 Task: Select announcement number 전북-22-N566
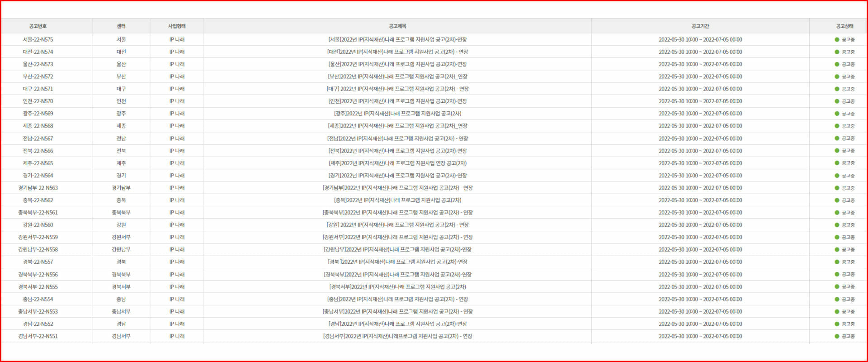pyautogui.click(x=38, y=151)
